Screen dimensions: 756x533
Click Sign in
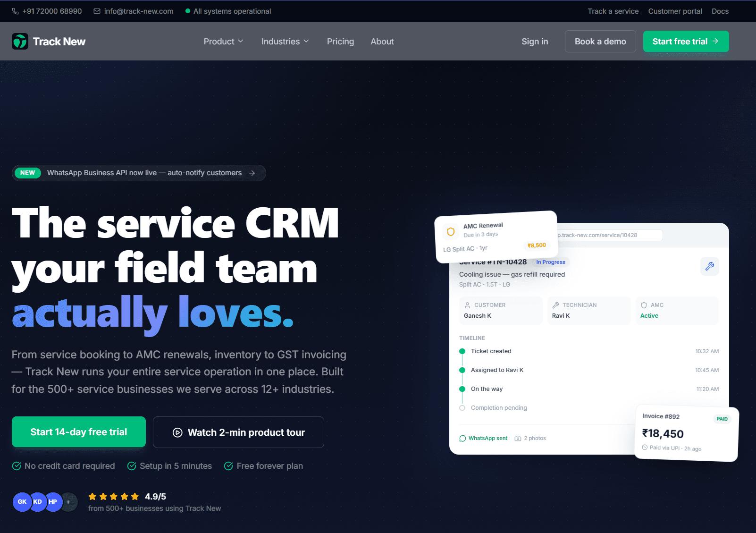tap(535, 42)
